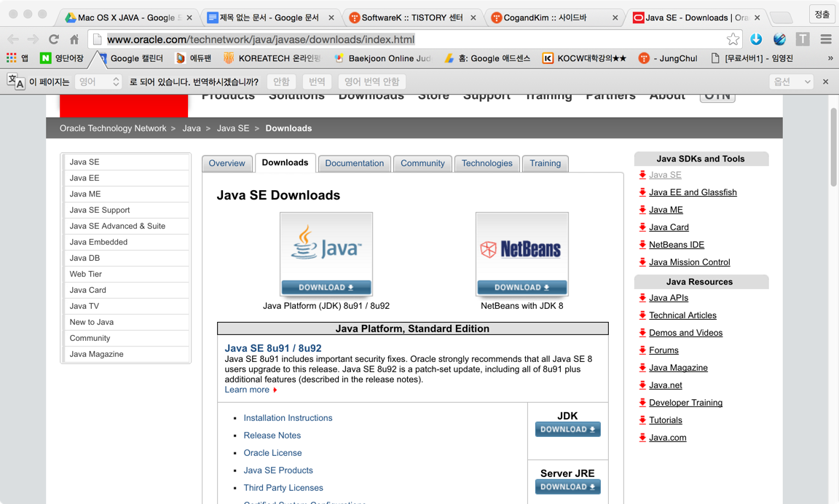Viewport: 839px width, 504px height.
Task: Open the Baekjoon Online Judge bookmark
Action: 382,58
